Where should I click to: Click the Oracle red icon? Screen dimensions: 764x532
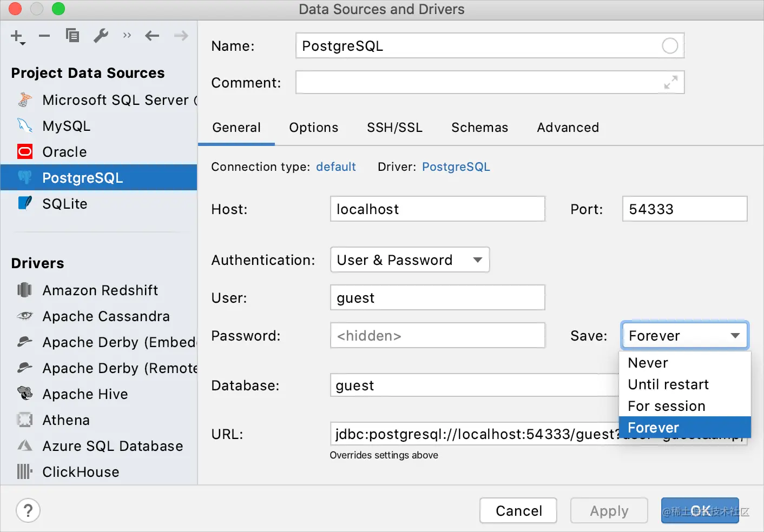(x=25, y=152)
